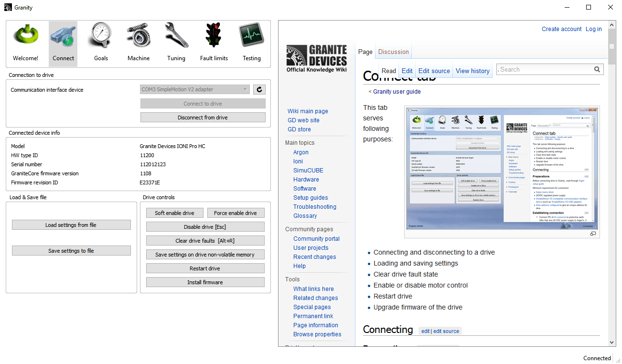
Task: Go to Wiki main page link
Action: pos(308,111)
